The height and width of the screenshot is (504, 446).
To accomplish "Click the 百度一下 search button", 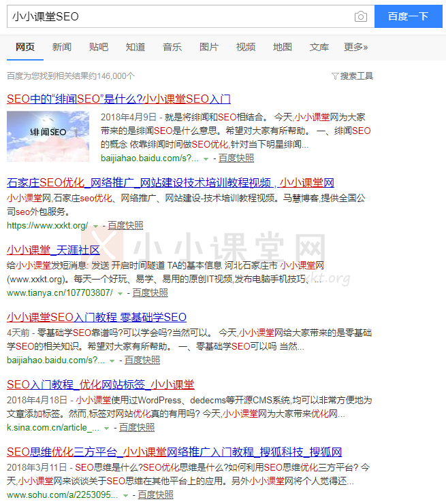I will [409, 16].
